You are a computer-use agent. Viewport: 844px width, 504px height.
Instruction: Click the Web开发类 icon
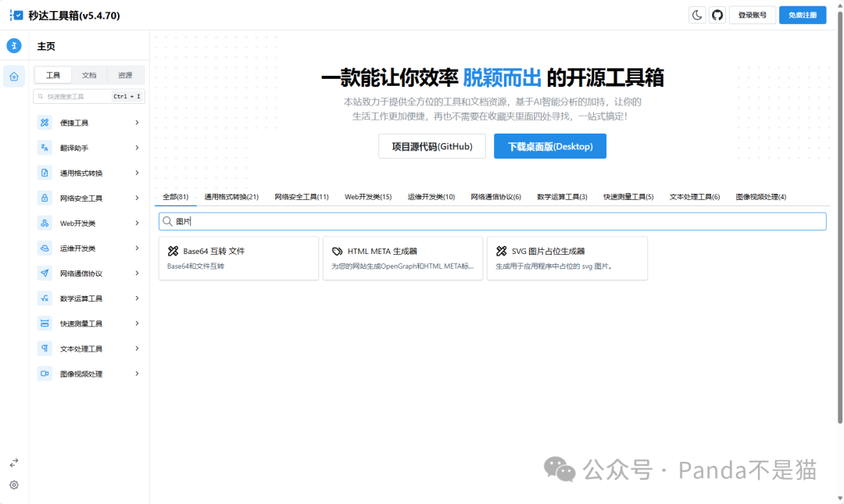tap(45, 223)
